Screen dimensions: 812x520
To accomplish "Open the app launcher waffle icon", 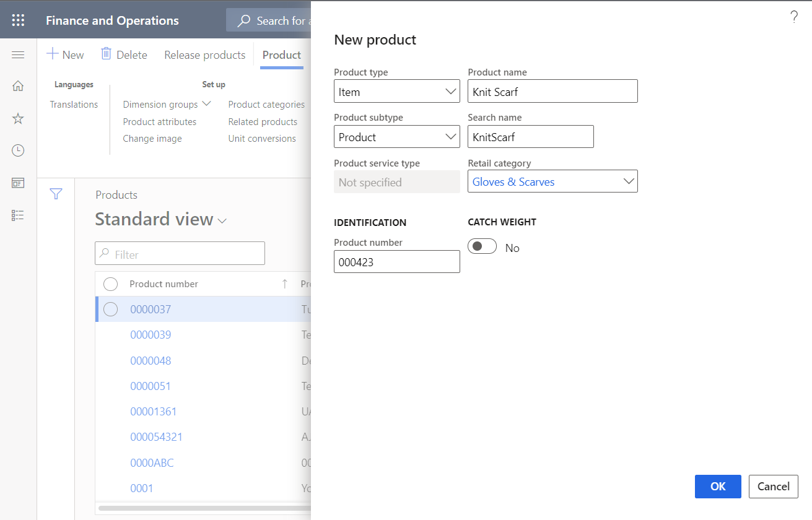I will click(x=18, y=20).
